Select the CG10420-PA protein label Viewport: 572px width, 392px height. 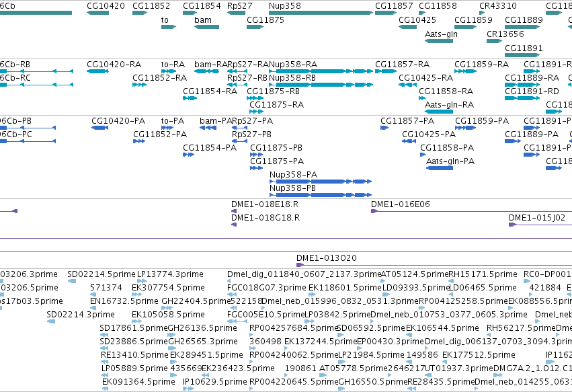click(118, 121)
